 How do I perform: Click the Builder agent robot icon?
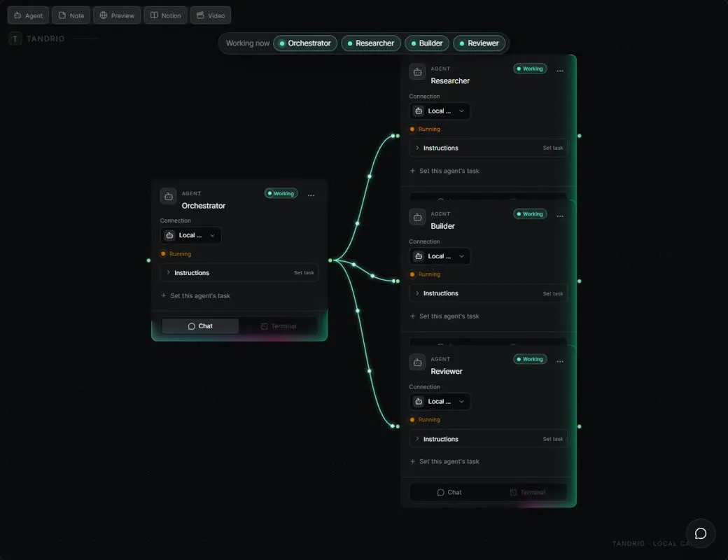point(417,217)
